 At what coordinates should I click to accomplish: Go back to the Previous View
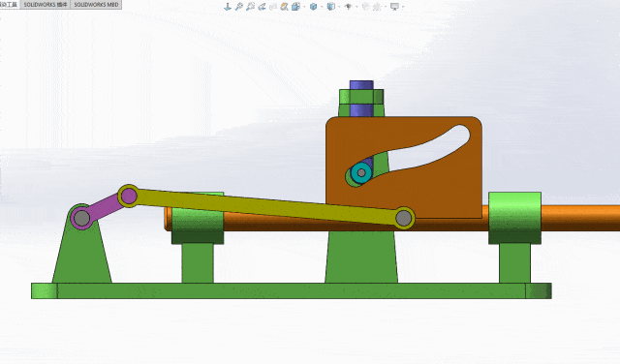click(262, 7)
